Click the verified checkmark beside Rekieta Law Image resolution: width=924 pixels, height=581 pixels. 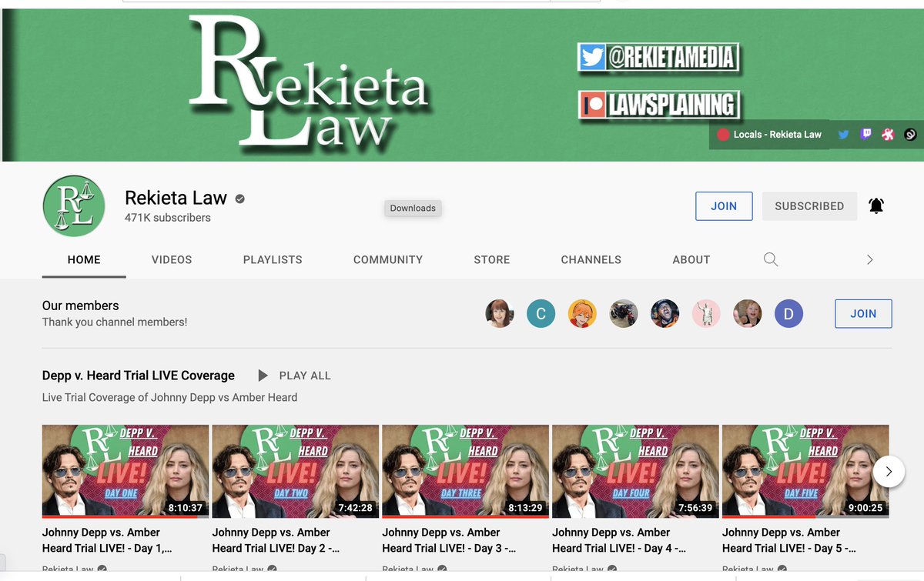239,198
